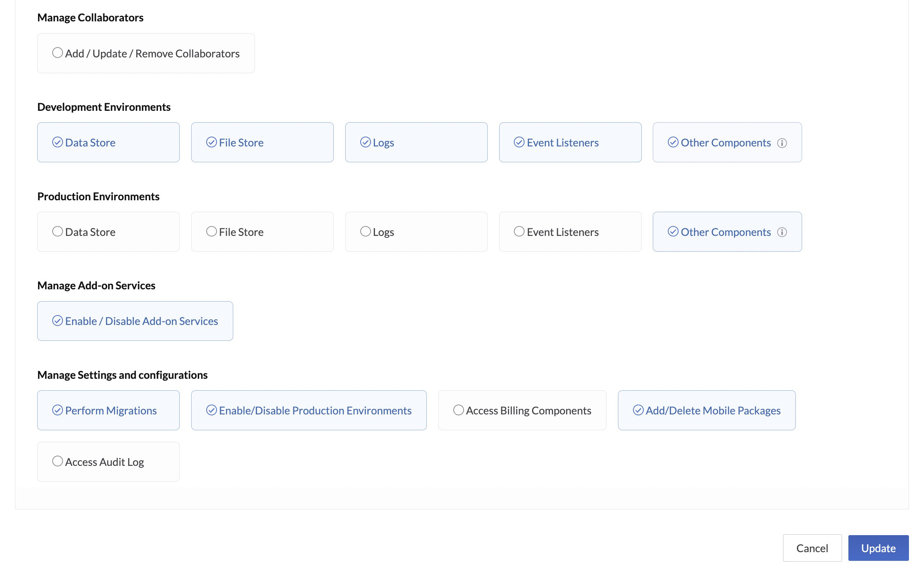Uncheck Perform Migrations check icon
The height and width of the screenshot is (566, 924).
tap(57, 410)
